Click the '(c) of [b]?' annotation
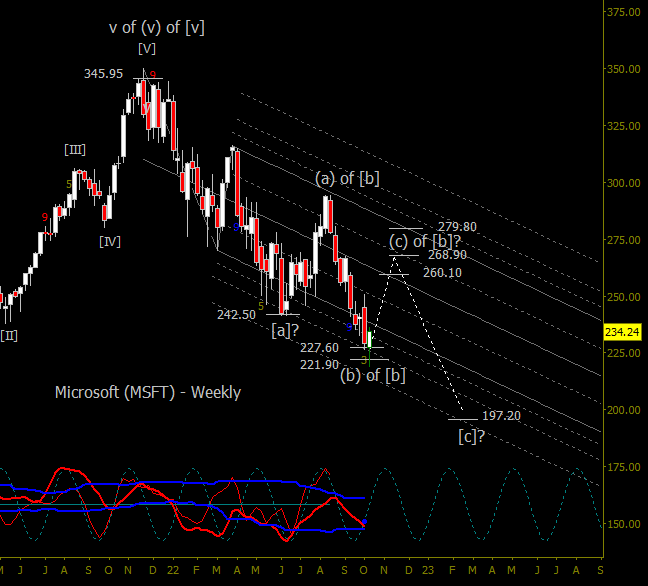Viewport: 648px width, 586px height. pos(424,241)
